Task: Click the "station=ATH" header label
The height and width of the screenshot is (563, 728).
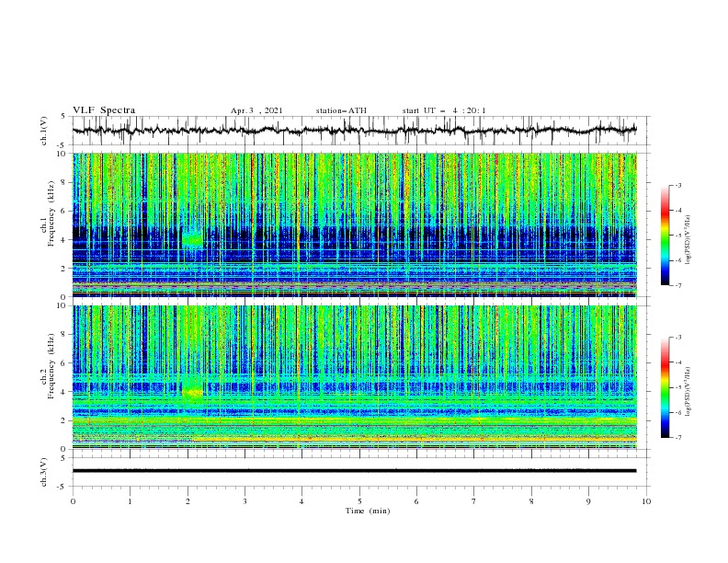Action: (x=341, y=110)
